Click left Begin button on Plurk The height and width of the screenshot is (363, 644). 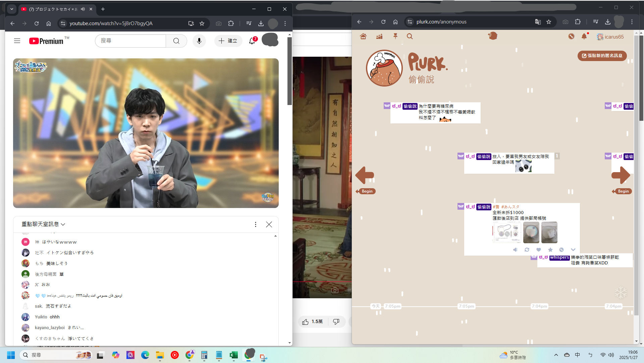point(366,191)
